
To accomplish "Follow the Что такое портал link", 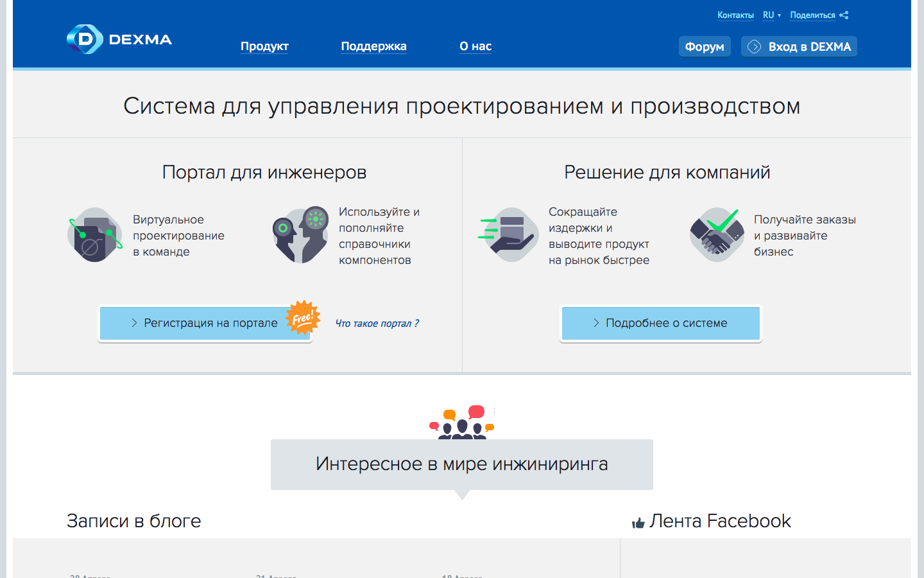I will tap(377, 323).
